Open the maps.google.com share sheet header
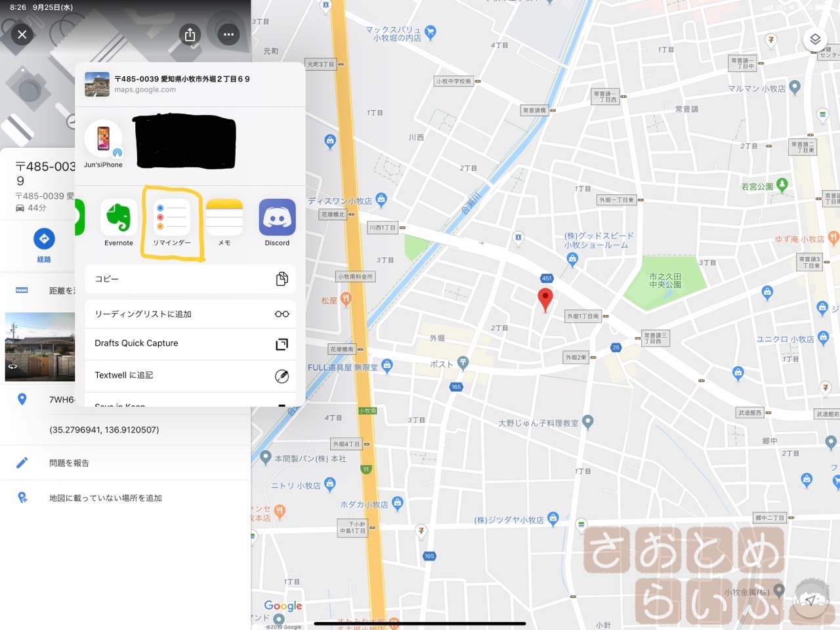Screen dimensions: 840x630 [x=190, y=84]
